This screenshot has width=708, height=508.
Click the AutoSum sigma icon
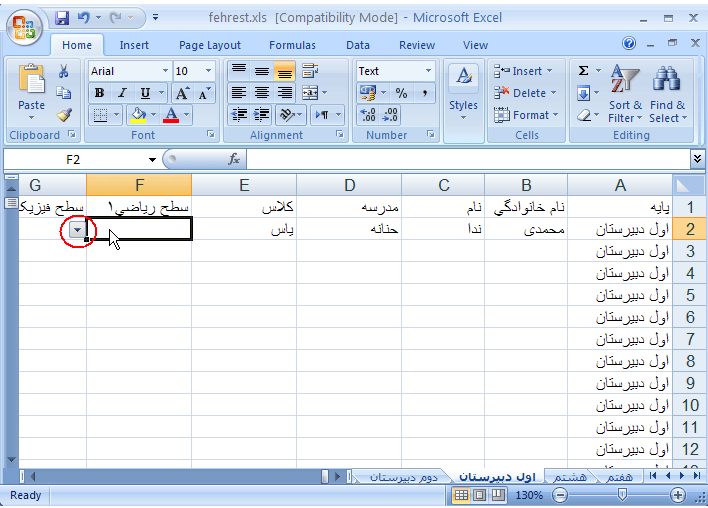[x=584, y=71]
